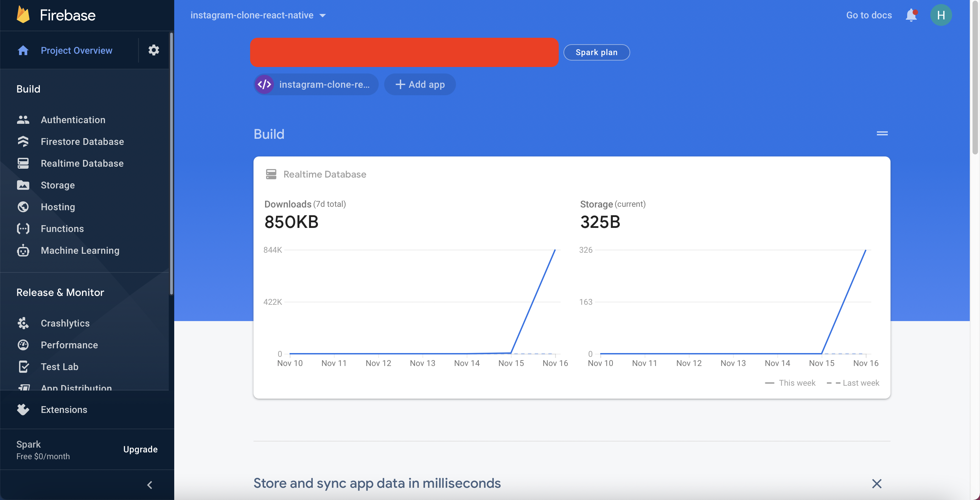
Task: Click the Authentication icon in sidebar
Action: [22, 119]
